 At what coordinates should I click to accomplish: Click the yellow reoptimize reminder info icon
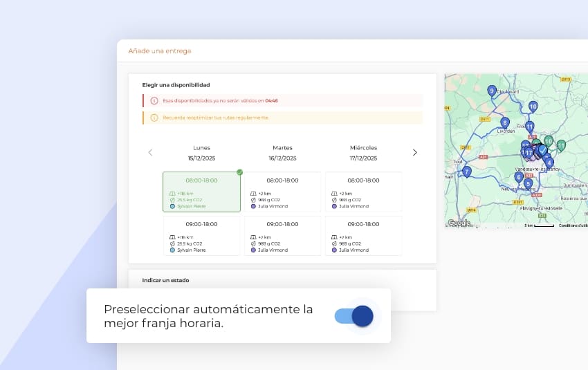click(154, 118)
